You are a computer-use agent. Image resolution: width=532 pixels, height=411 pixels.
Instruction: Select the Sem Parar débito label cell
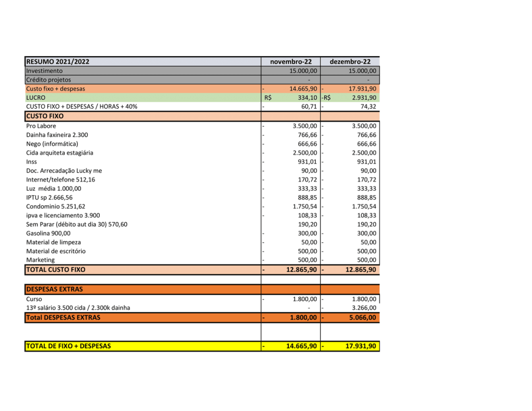76,224
